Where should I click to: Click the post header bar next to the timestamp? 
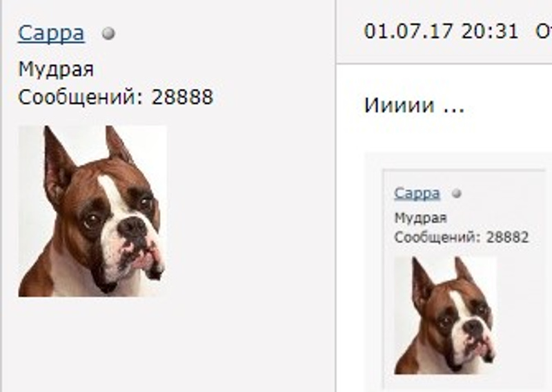444,32
